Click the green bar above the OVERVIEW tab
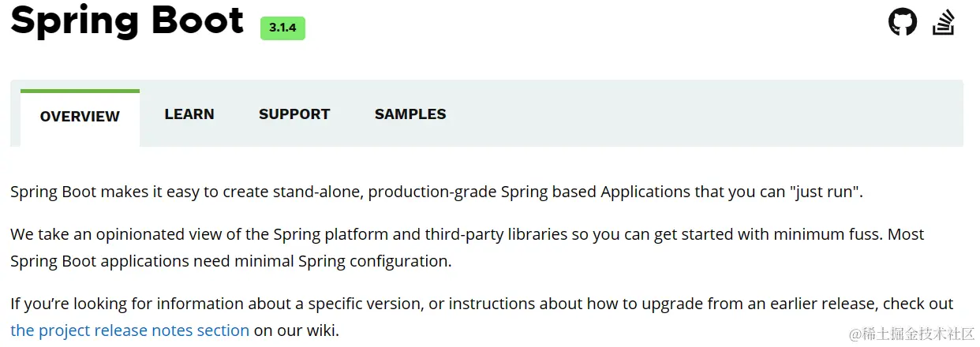This screenshot has height=347, width=980. click(80, 91)
